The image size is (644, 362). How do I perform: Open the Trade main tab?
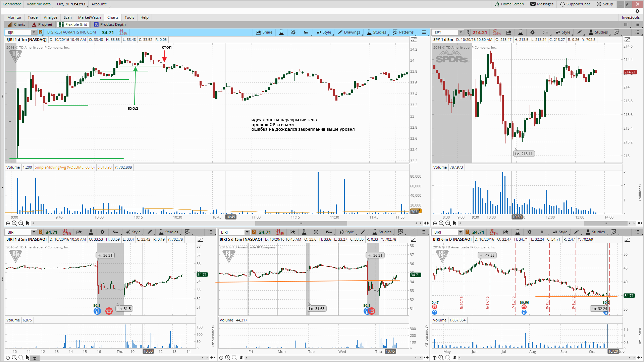[33, 17]
